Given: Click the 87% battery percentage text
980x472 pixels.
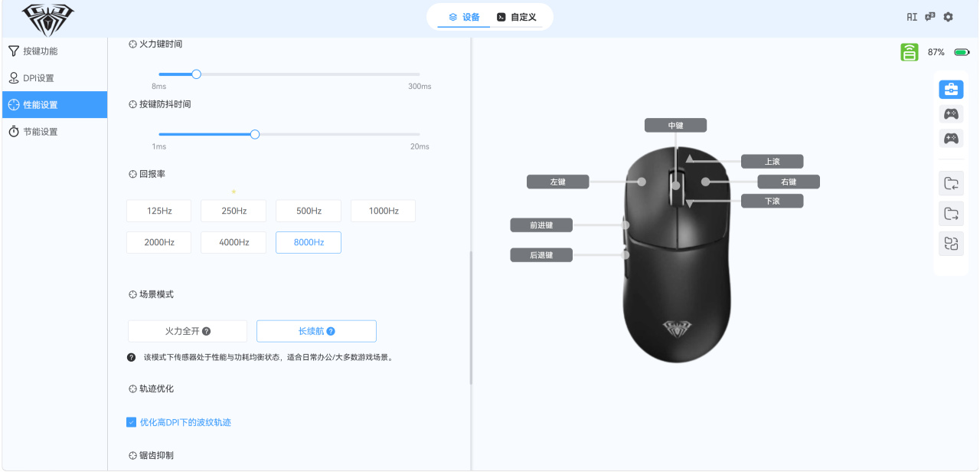Looking at the screenshot, I should 936,52.
